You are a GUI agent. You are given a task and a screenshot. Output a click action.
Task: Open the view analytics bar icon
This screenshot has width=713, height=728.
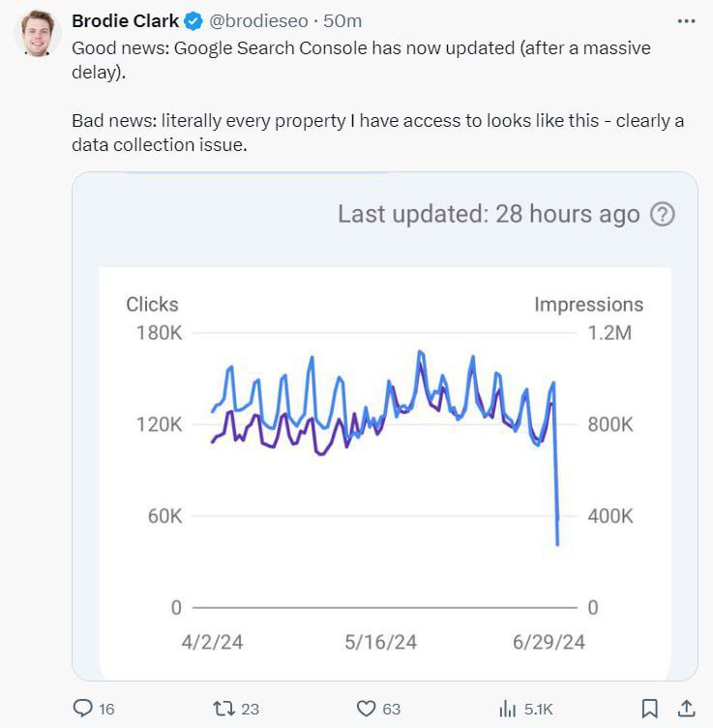click(x=507, y=709)
